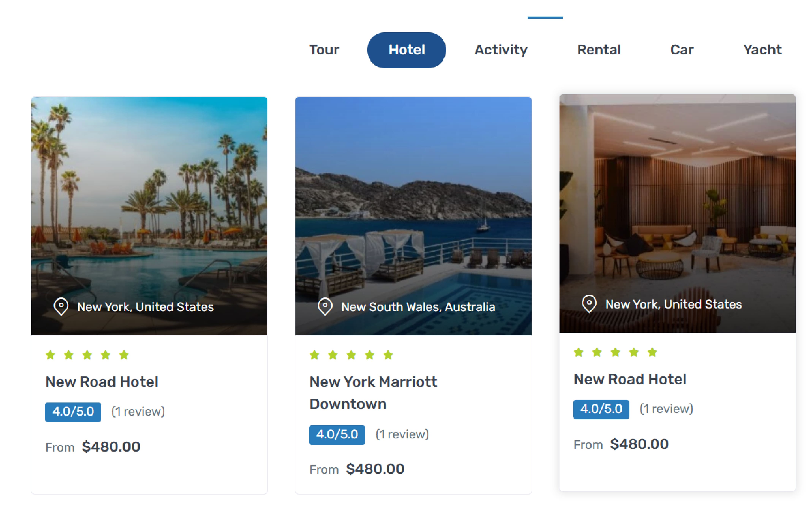Click fifth star on palm pool hotel card
Viewport: 812px width, 513px height.
124,355
